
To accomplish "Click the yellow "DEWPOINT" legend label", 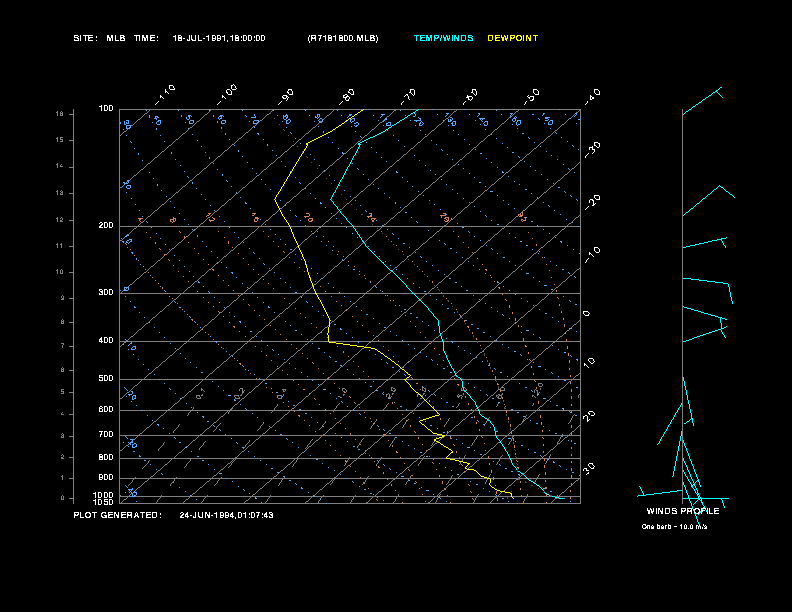I will pos(513,38).
